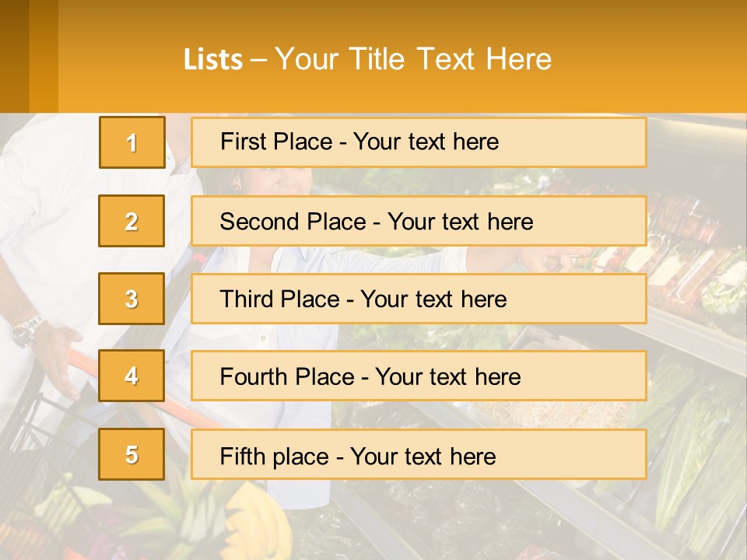Image resolution: width=747 pixels, height=560 pixels.
Task: Click the number 5 box
Action: click(x=132, y=453)
